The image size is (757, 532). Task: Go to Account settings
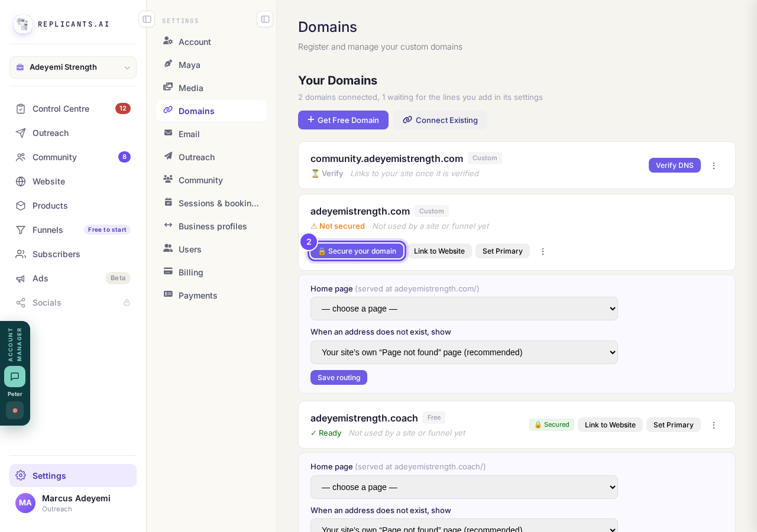coord(211,42)
